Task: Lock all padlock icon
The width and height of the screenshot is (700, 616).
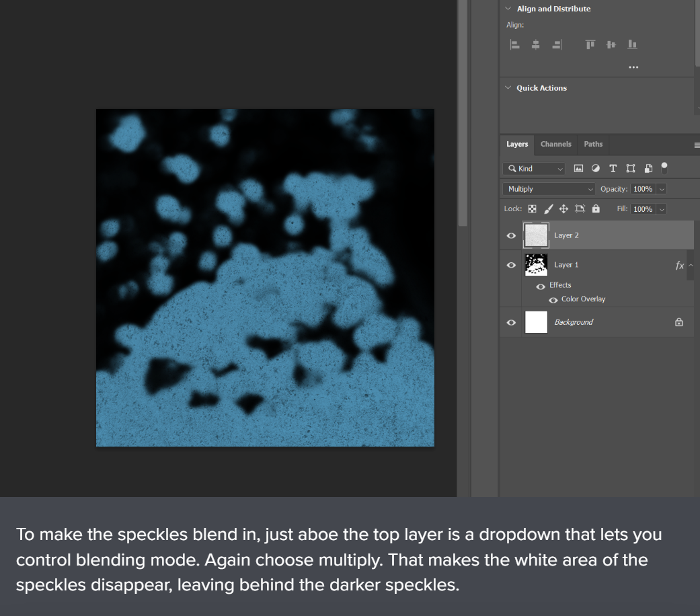Action: (x=596, y=208)
